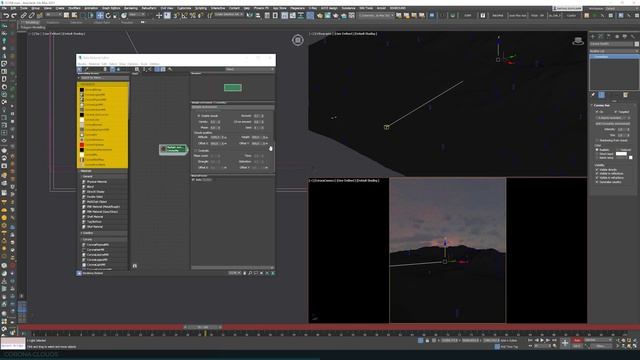Collapse the Corona group in material browser
This screenshot has height=360, width=640.
click(x=87, y=240)
